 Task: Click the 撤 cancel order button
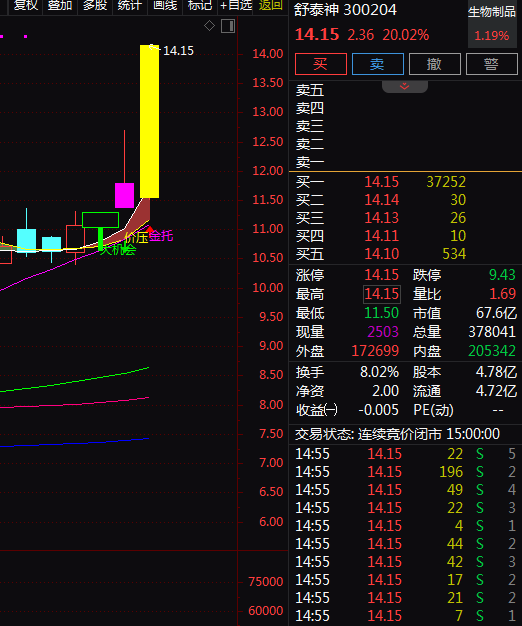click(x=435, y=64)
